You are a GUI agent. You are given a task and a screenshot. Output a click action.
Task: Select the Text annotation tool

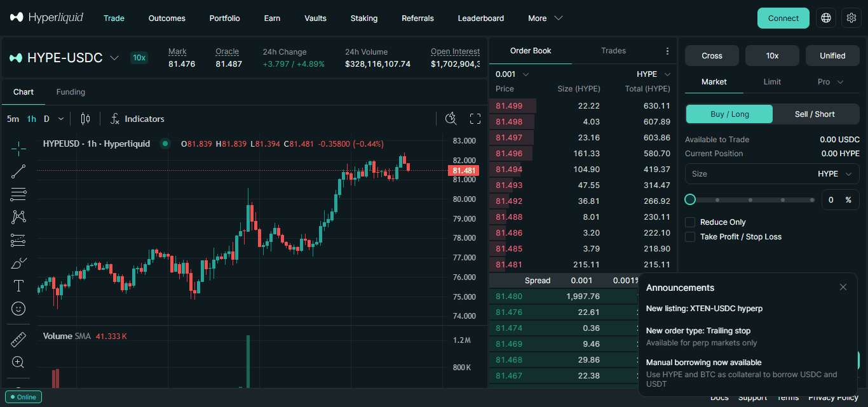pos(18,286)
